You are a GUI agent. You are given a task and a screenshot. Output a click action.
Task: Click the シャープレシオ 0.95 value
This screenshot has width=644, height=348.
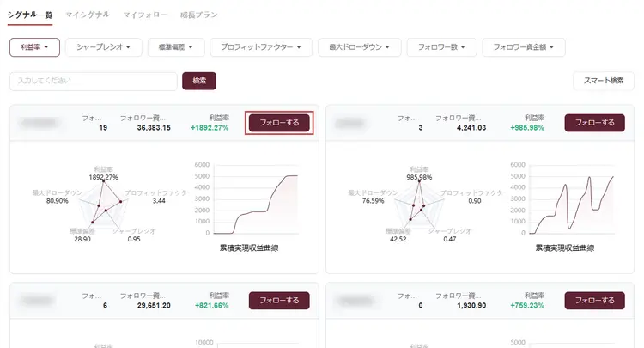134,239
